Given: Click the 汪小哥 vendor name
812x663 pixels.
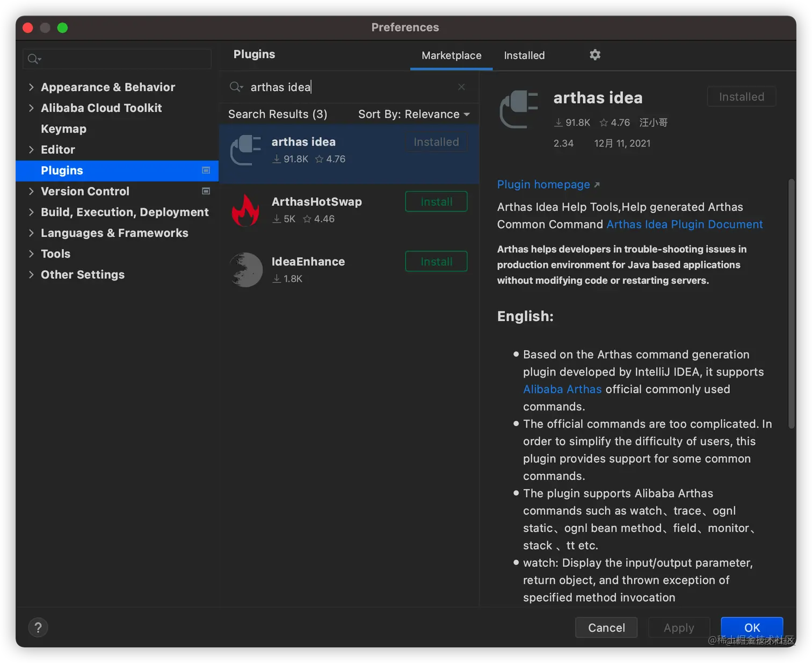Looking at the screenshot, I should pos(654,122).
